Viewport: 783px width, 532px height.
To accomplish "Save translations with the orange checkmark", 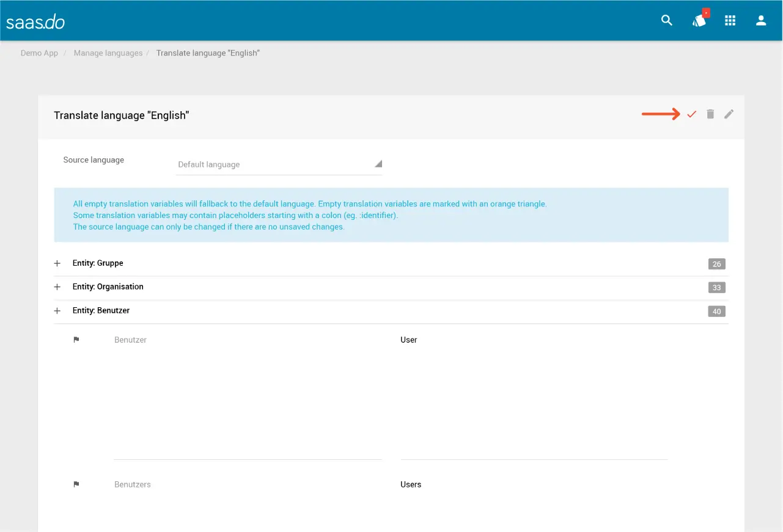I will pos(691,114).
